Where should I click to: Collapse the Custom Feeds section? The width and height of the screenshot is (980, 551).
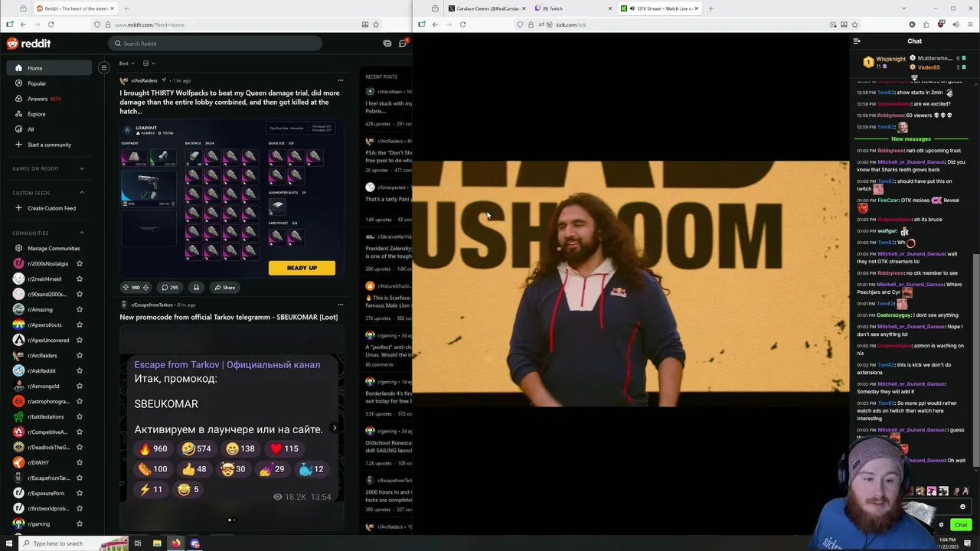tap(82, 193)
